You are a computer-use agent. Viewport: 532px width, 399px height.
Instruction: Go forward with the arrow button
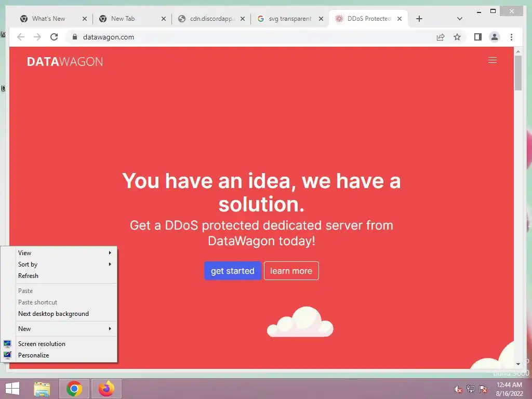click(37, 37)
